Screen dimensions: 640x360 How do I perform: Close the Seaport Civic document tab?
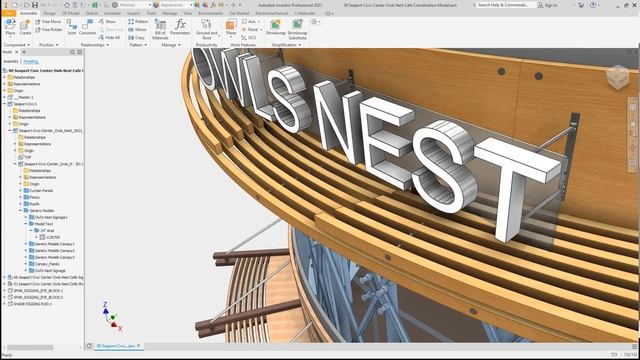pyautogui.click(x=139, y=346)
